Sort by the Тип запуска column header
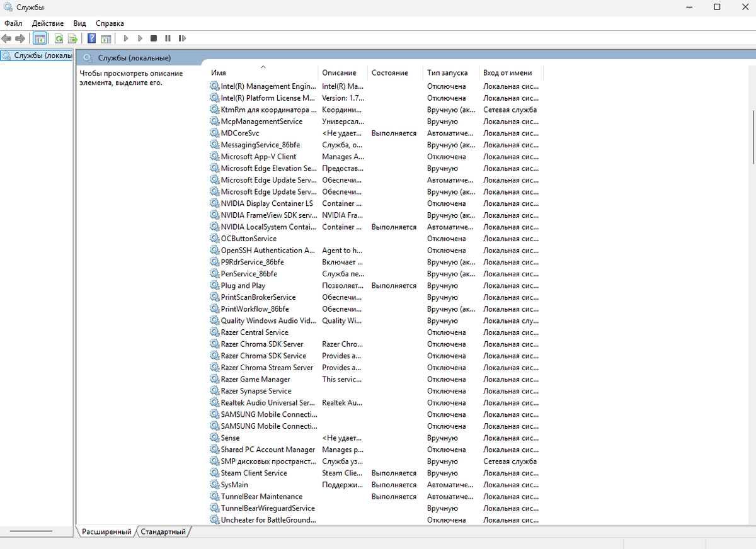The image size is (756, 549). (451, 72)
